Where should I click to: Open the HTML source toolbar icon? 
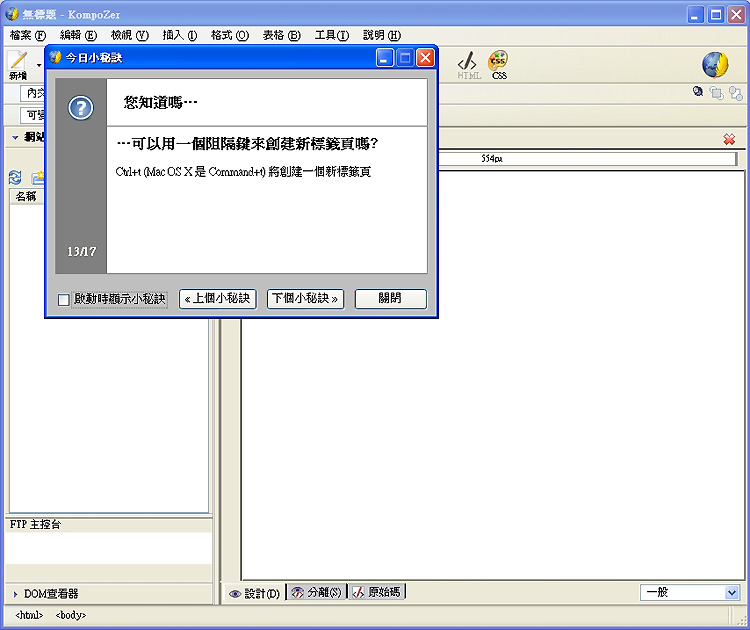468,65
